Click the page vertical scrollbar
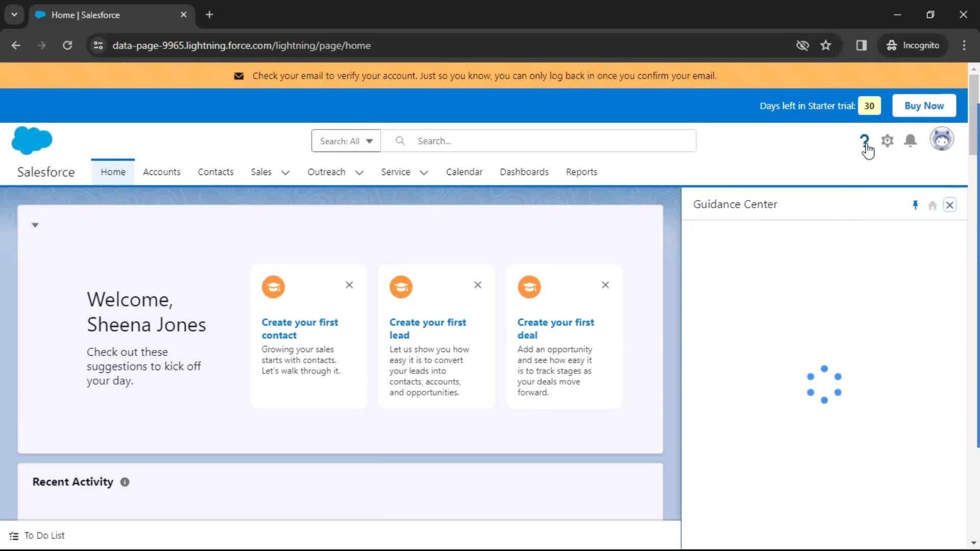Viewport: 980px width, 551px height. point(974,115)
